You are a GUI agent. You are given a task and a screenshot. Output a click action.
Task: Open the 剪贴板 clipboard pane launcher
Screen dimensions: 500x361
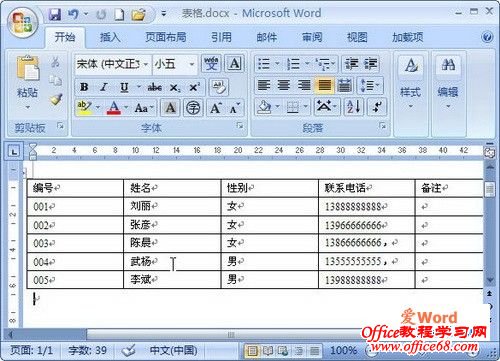(x=60, y=126)
